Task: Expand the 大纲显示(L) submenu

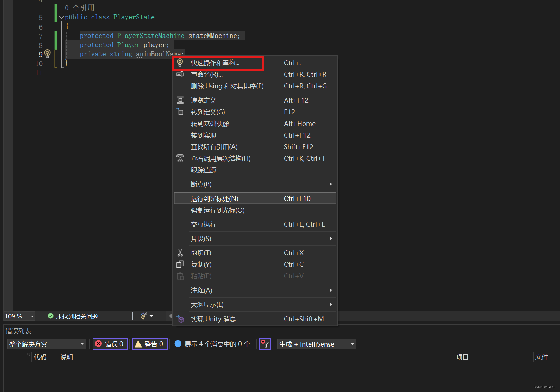Action: point(255,304)
